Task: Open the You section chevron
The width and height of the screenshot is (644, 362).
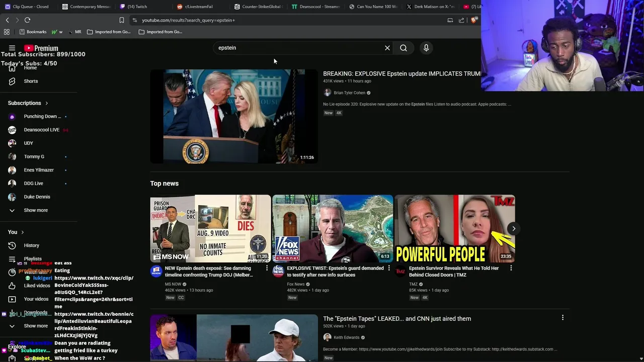Action: tap(22, 232)
